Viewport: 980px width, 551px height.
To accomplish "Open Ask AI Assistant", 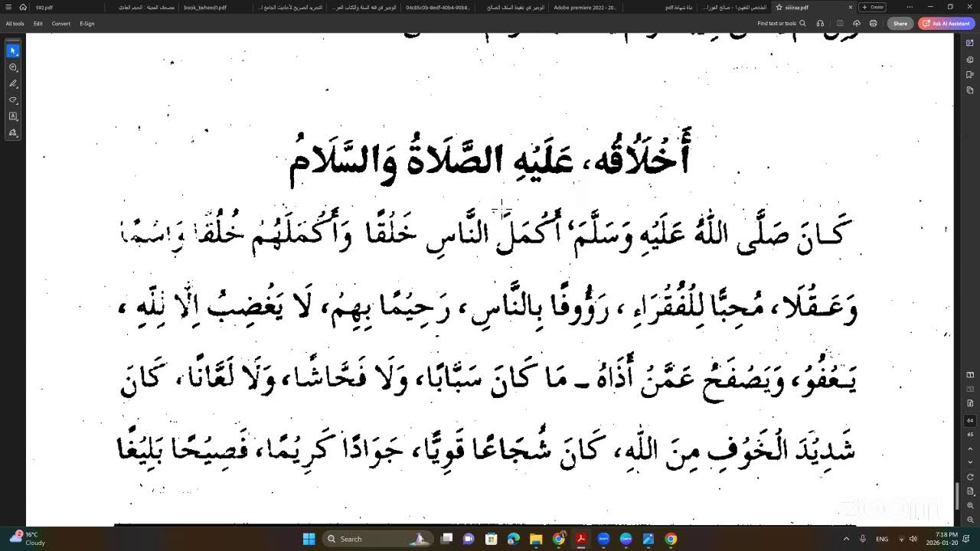I will coord(946,24).
